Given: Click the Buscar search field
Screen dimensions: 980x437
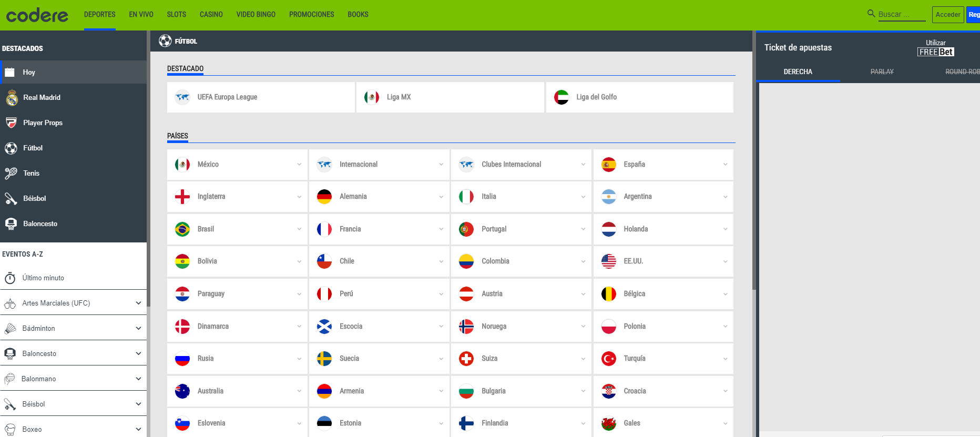Looking at the screenshot, I should pyautogui.click(x=902, y=14).
